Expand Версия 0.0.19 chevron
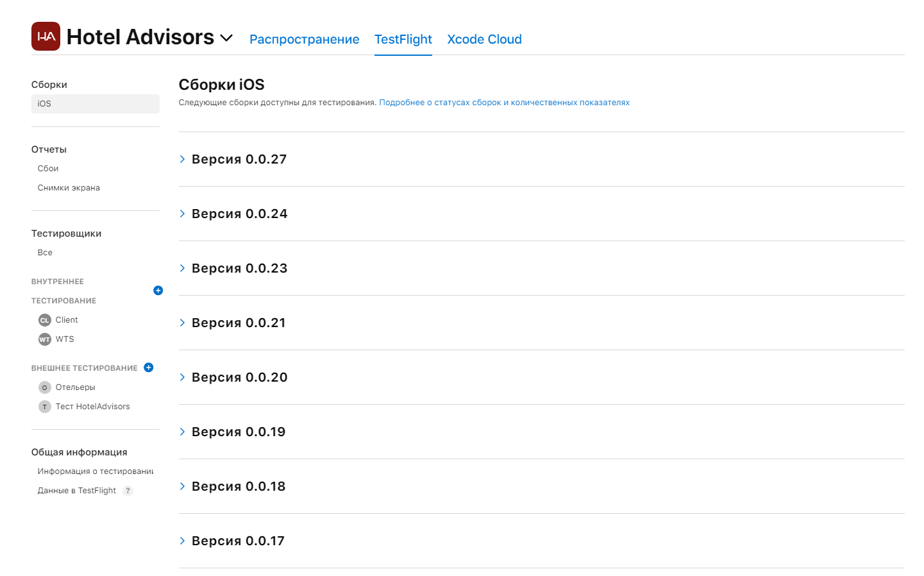Viewport: 924px width, 576px height. coord(182,432)
